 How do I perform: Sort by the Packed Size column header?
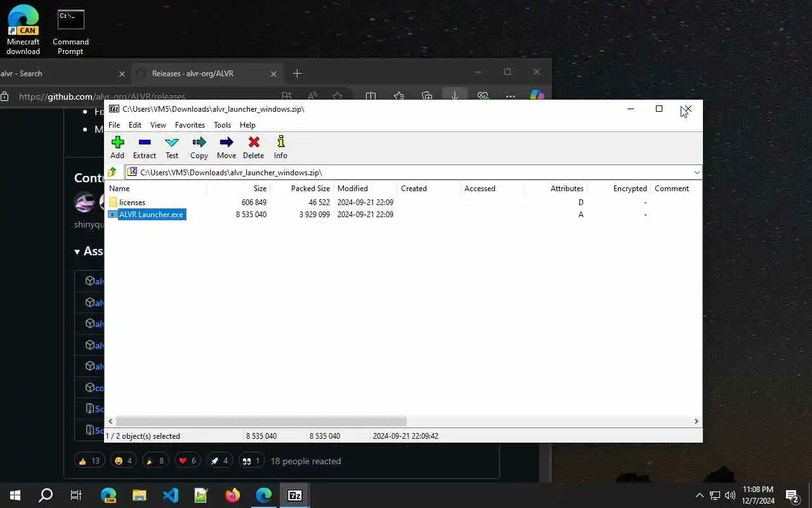(x=302, y=189)
